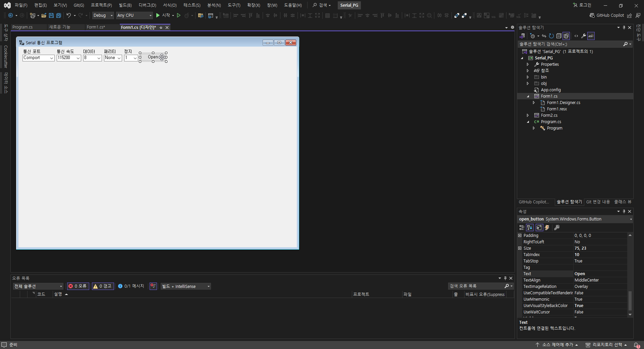The image size is (644, 349).
Task: Expand the Size property in Properties panel
Action: coord(520,248)
